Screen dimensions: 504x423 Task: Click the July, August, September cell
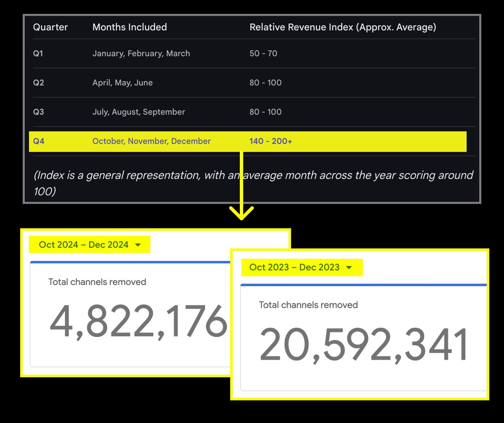(x=139, y=112)
